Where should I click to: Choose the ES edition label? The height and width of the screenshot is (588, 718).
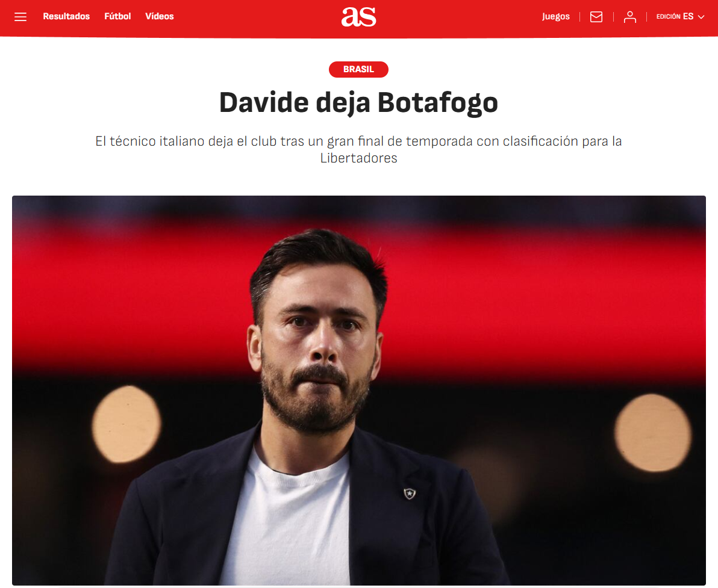(x=688, y=16)
